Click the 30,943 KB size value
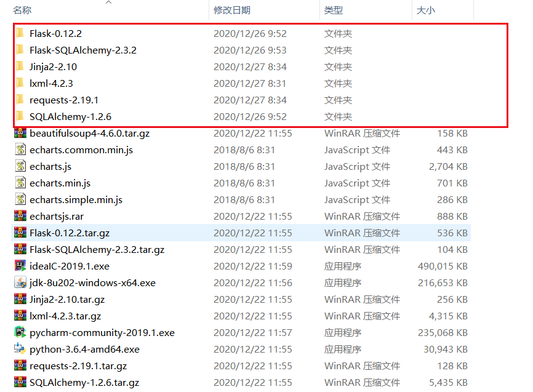This screenshot has width=533, height=392. [x=446, y=350]
